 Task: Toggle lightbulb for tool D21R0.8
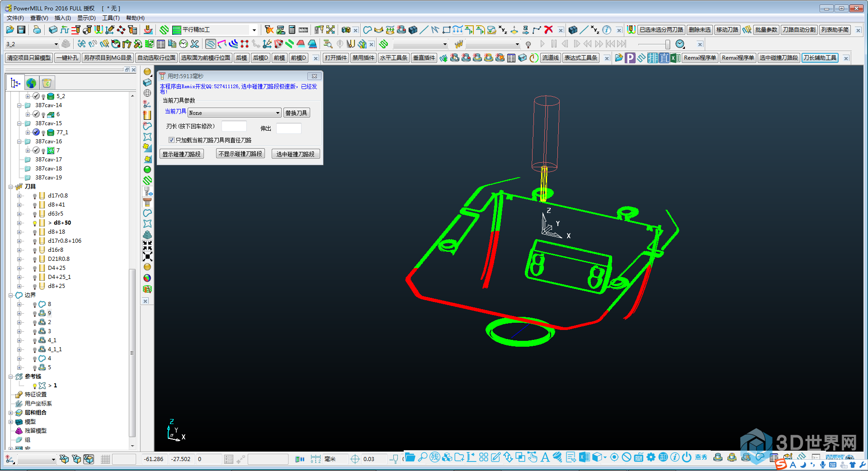pos(35,259)
